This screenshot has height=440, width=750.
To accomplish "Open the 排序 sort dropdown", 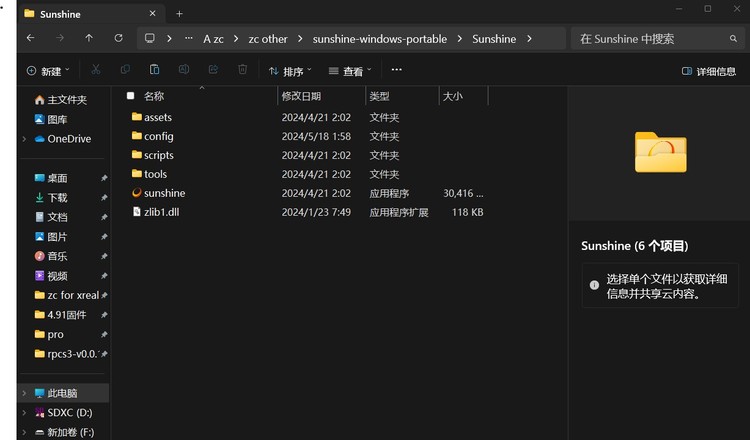I will point(290,71).
